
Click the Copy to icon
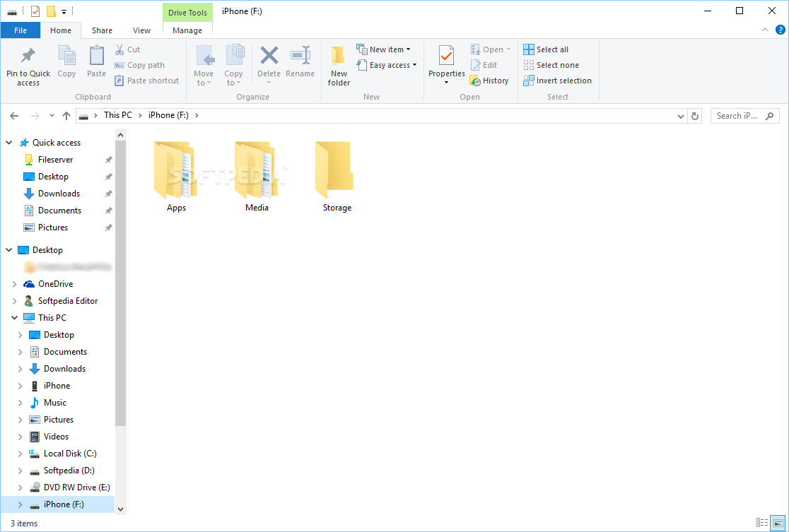(234, 55)
